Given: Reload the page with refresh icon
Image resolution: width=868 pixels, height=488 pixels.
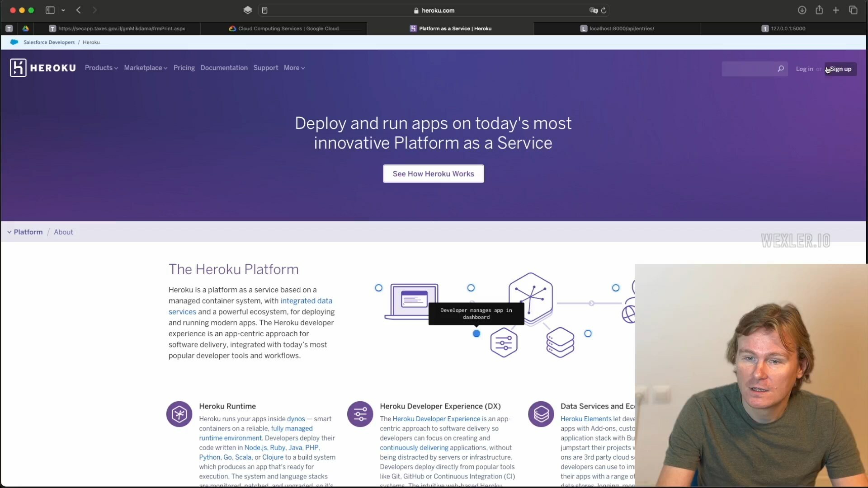Looking at the screenshot, I should tap(604, 10).
